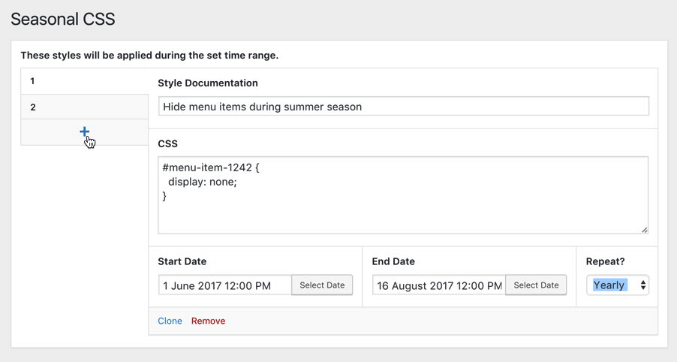Select style tab 1
This screenshot has width=677, height=362.
85,81
